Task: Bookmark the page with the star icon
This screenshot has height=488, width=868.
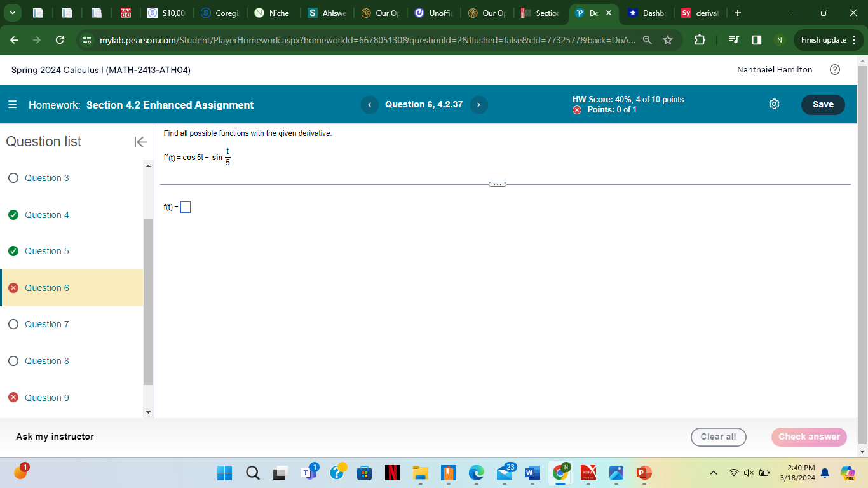Action: pos(667,39)
